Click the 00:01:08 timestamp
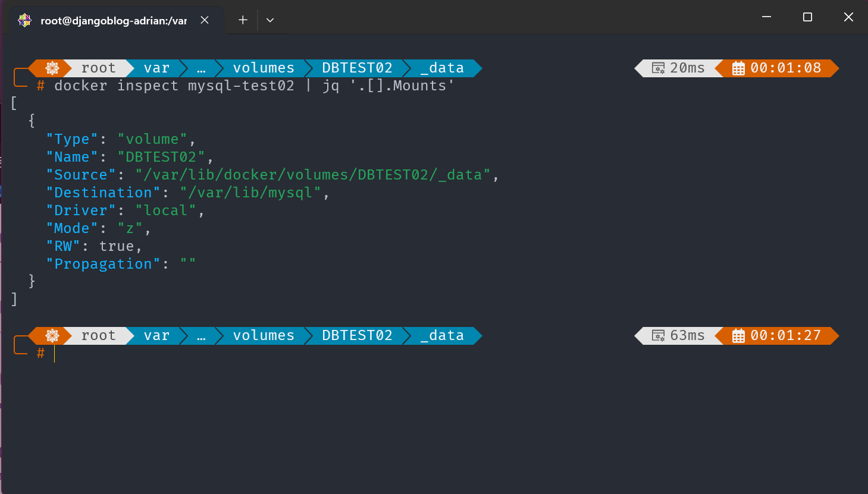Screen dimensions: 868x494 (x=785, y=68)
